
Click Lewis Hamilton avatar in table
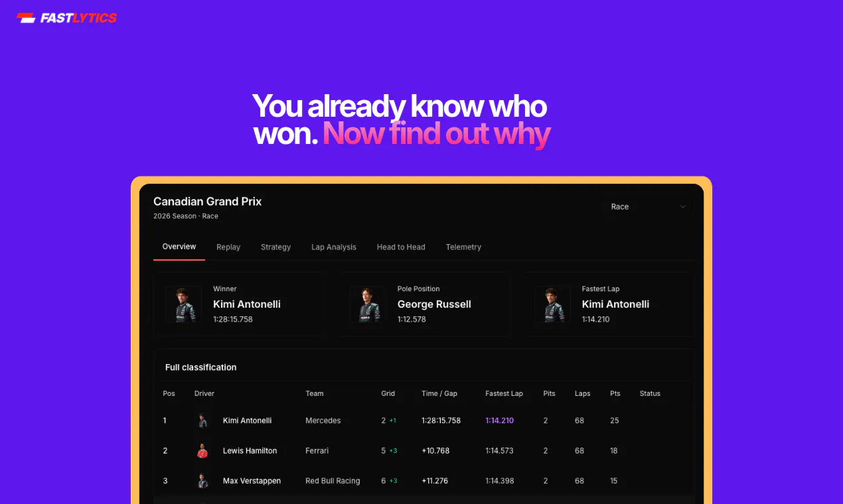203,451
